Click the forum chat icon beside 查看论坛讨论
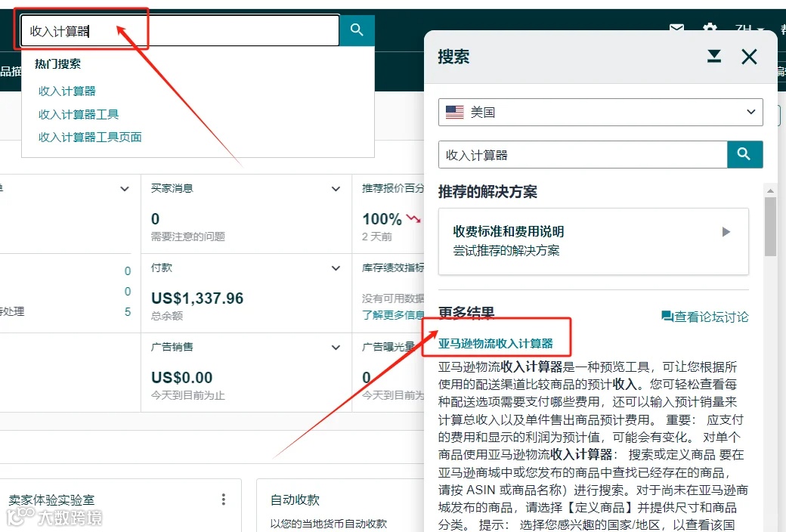This screenshot has height=532, width=786. pos(667,316)
